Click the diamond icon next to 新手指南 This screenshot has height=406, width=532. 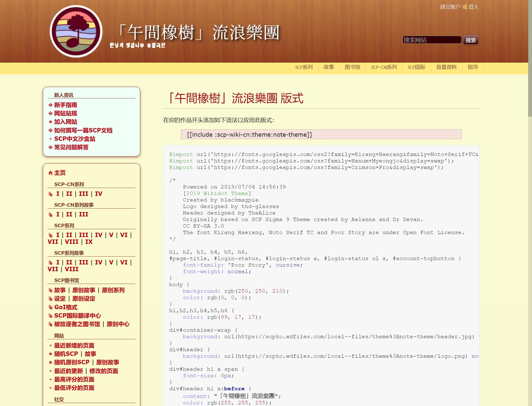pyautogui.click(x=50, y=105)
